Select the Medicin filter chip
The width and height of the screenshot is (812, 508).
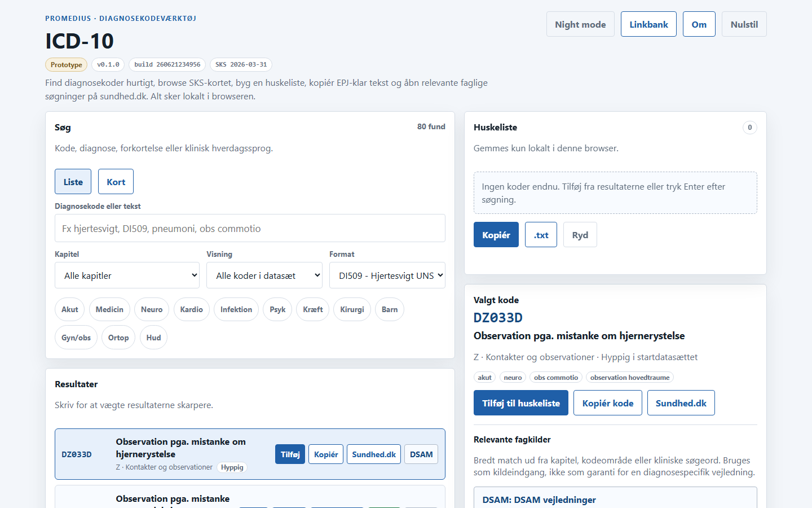(109, 309)
